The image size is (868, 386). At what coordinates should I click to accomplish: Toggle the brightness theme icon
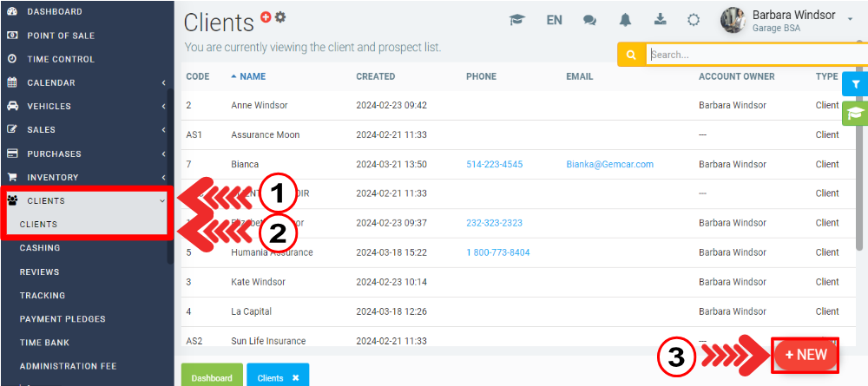coord(693,20)
